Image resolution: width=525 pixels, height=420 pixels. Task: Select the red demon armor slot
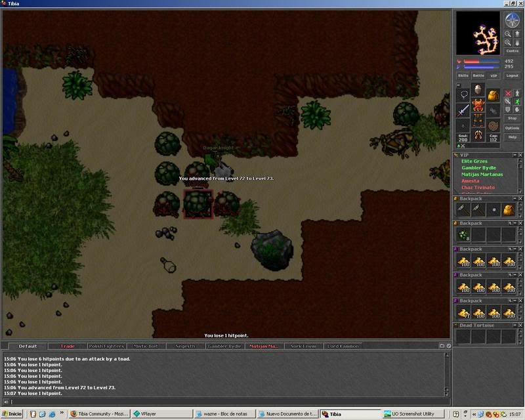478,105
